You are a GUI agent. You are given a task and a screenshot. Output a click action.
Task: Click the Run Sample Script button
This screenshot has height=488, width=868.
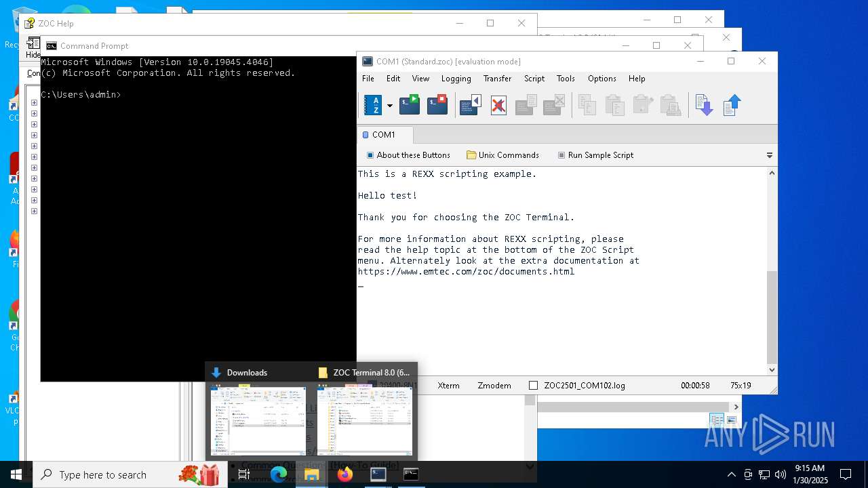tap(595, 155)
